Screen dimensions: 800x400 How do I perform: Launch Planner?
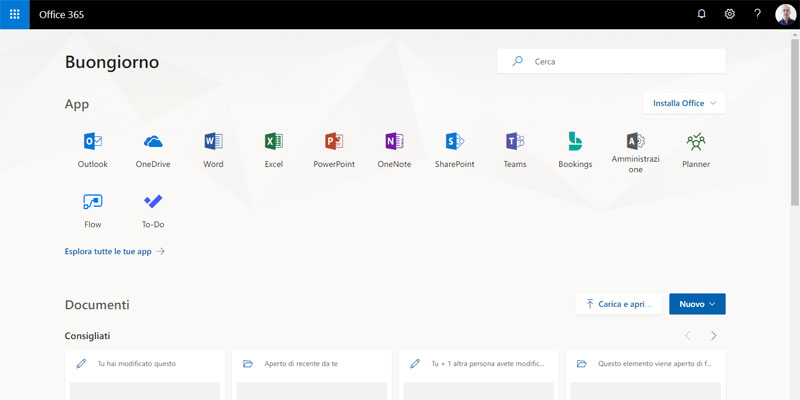tap(696, 150)
